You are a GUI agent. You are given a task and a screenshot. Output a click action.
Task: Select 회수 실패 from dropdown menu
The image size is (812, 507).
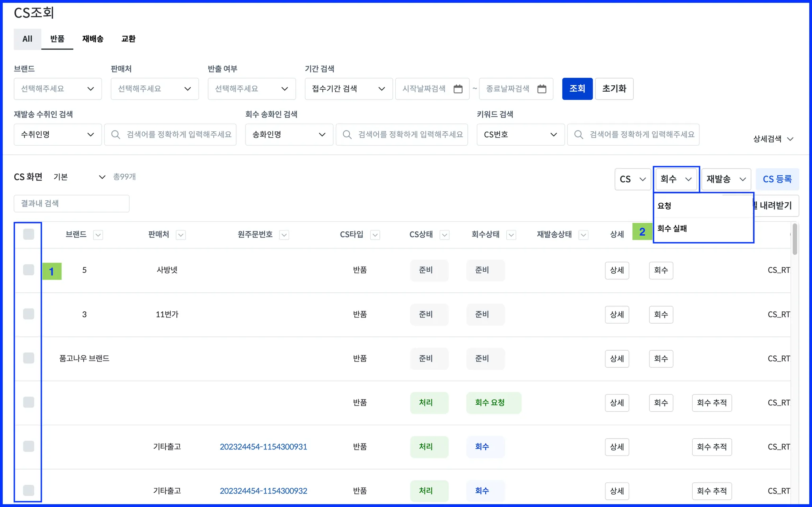pyautogui.click(x=672, y=229)
